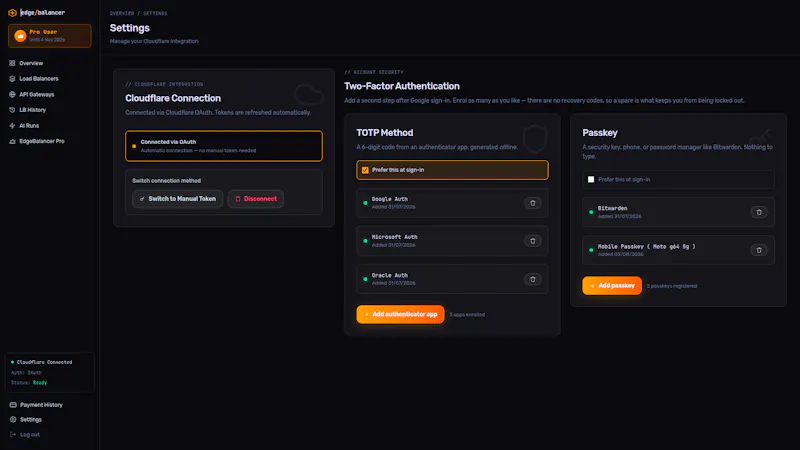Delete the Mobile Passkey Moto g64 5g
This screenshot has width=800, height=450.
[x=759, y=250]
